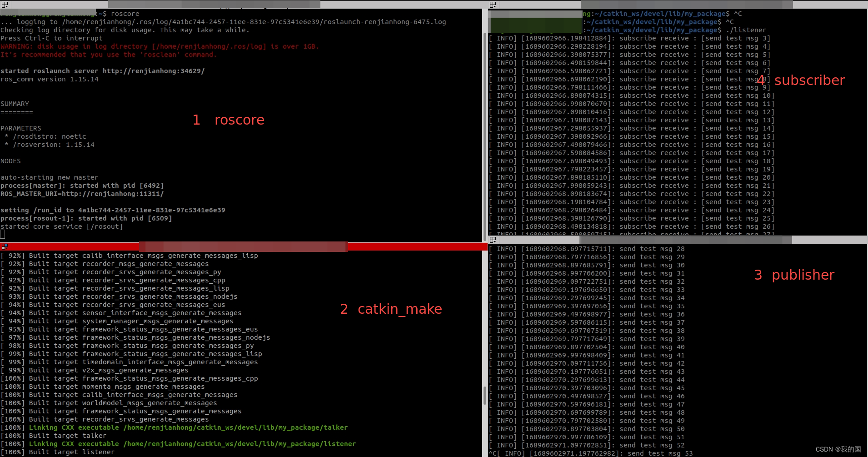Viewport: 868px width, 457px height.
Task: Click the 'Press Ctrl-C to interrupt' line
Action: coord(51,38)
